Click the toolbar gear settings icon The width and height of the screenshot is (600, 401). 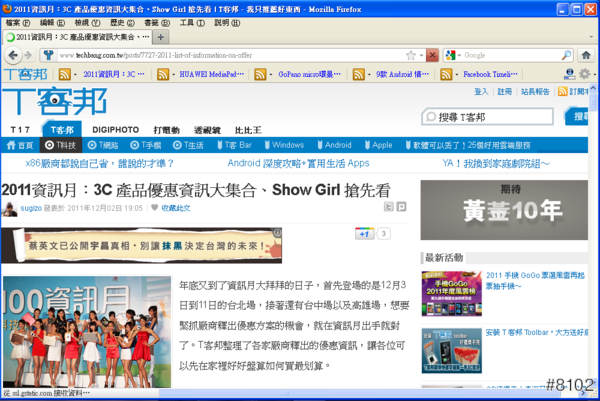point(584,73)
